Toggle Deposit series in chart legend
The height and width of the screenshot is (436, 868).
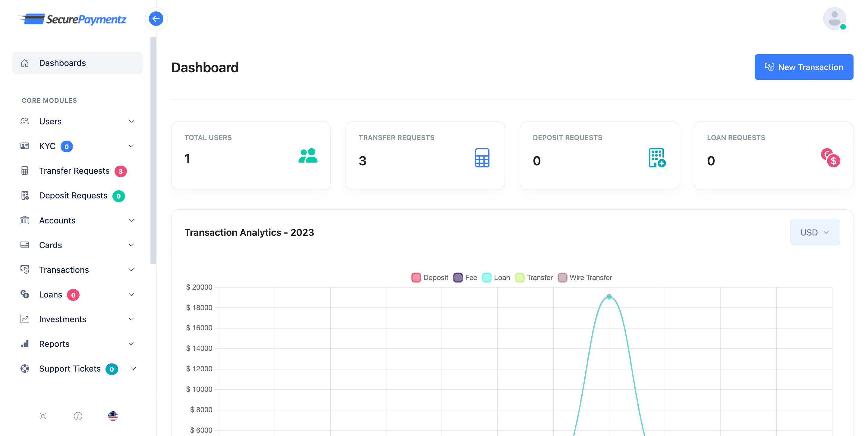429,277
